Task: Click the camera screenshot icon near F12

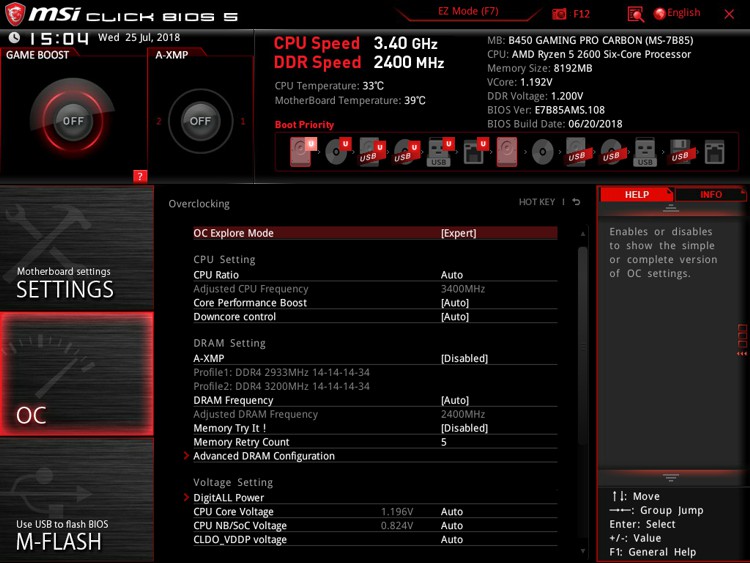Action: [x=559, y=14]
